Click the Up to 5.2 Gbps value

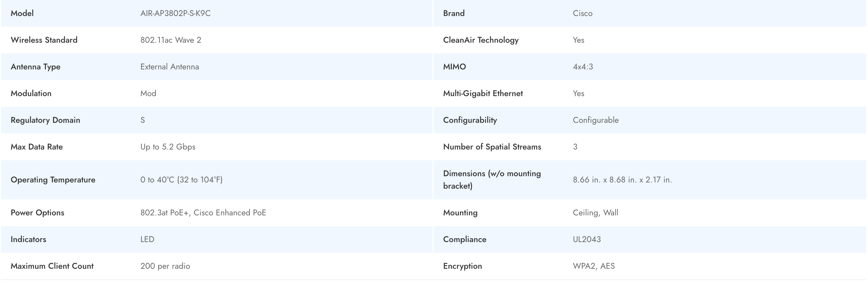pos(168,146)
